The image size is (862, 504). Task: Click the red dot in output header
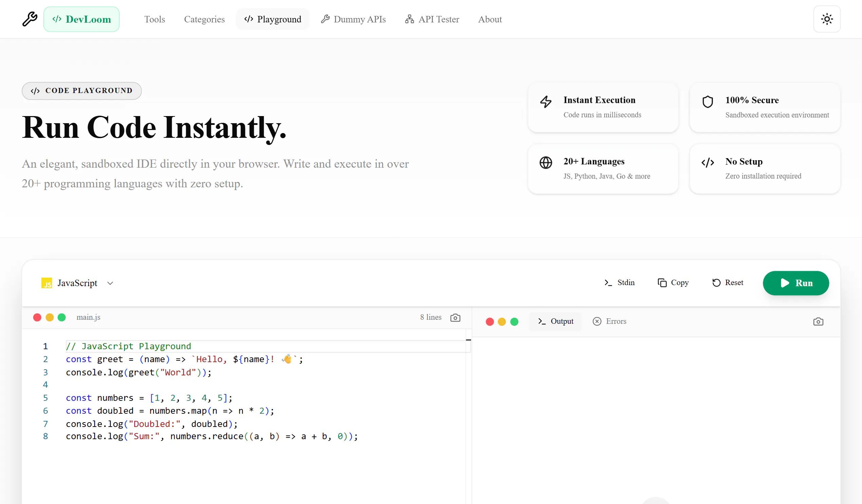click(x=490, y=322)
